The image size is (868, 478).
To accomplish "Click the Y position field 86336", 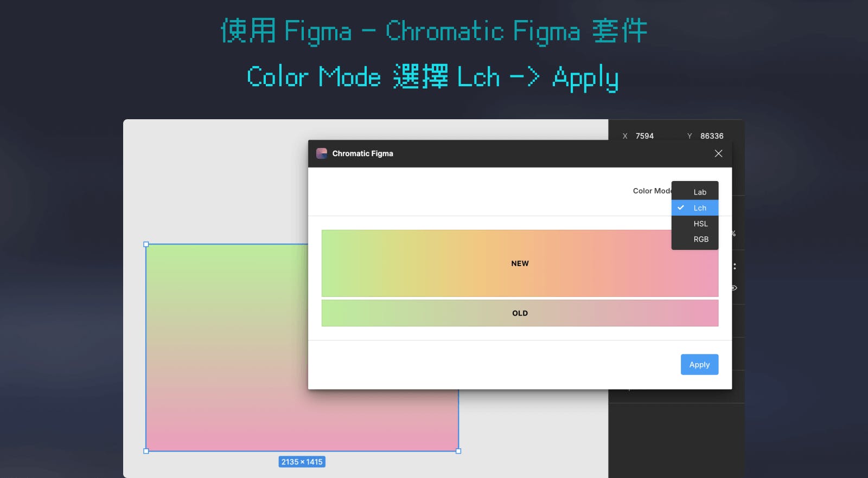I will pos(712,136).
